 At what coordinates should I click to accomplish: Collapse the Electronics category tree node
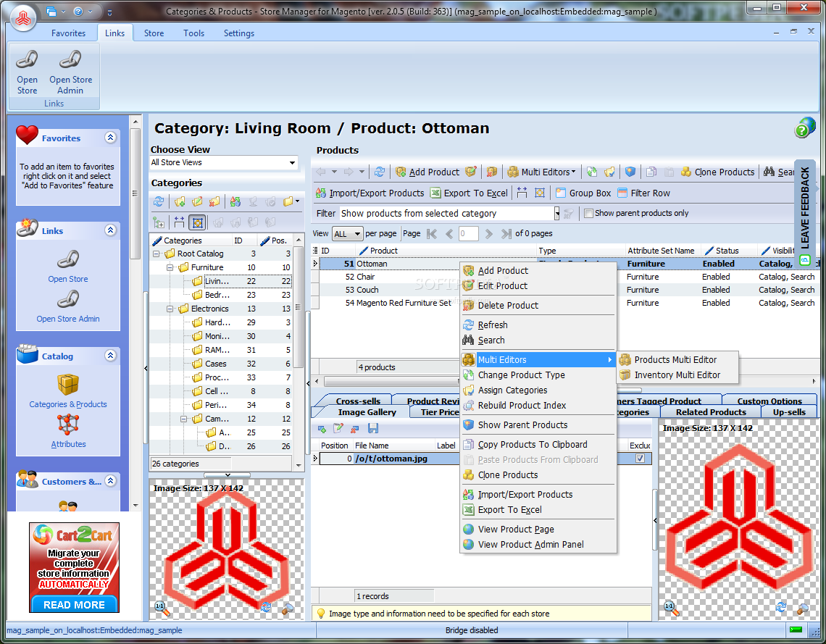170,309
